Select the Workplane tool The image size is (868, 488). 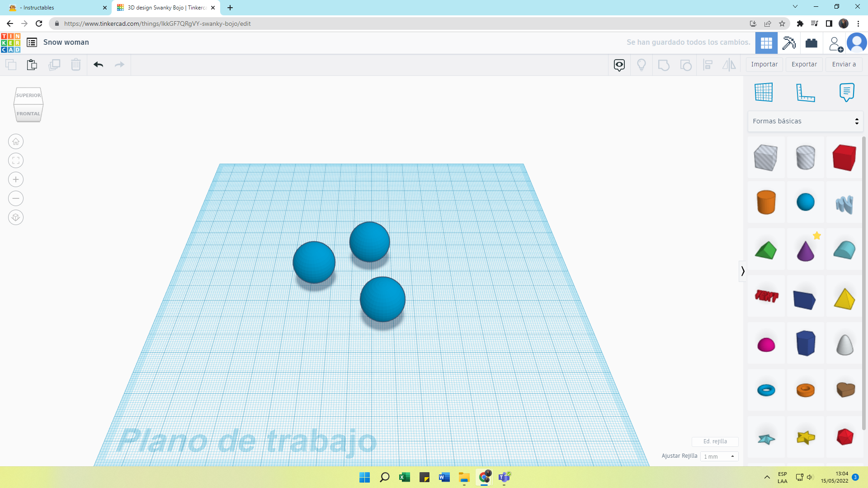[x=764, y=92]
